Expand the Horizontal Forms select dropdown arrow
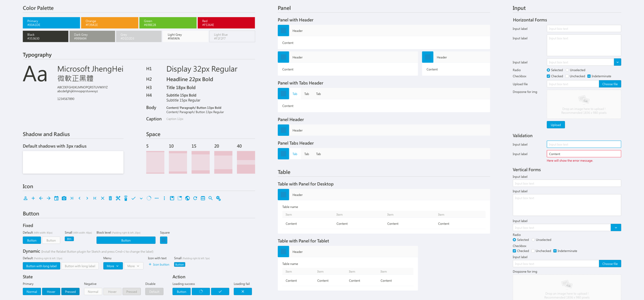This screenshot has width=644, height=300. pos(617,62)
